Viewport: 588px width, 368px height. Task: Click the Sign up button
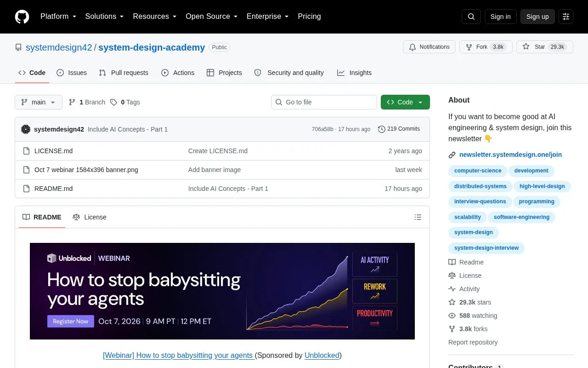click(x=537, y=17)
